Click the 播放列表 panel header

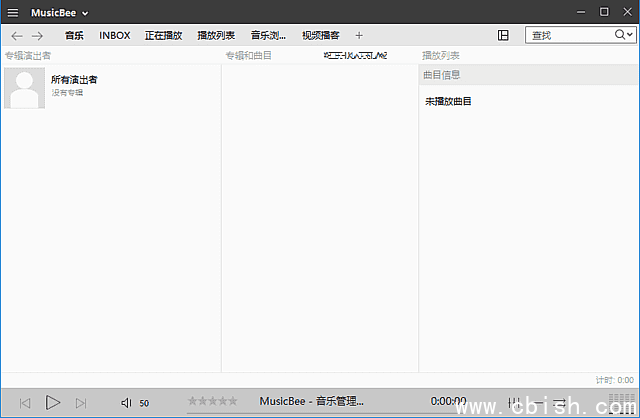click(441, 56)
